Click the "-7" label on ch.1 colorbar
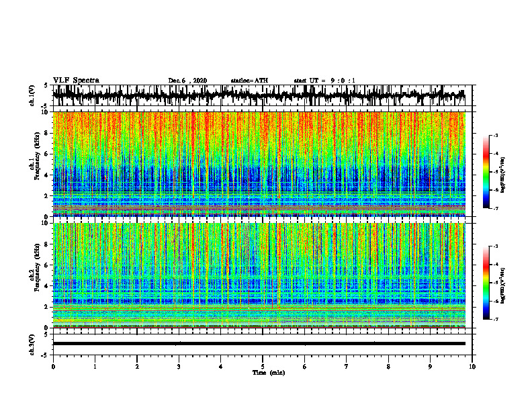Screen dimensions: 532x411 496,208
